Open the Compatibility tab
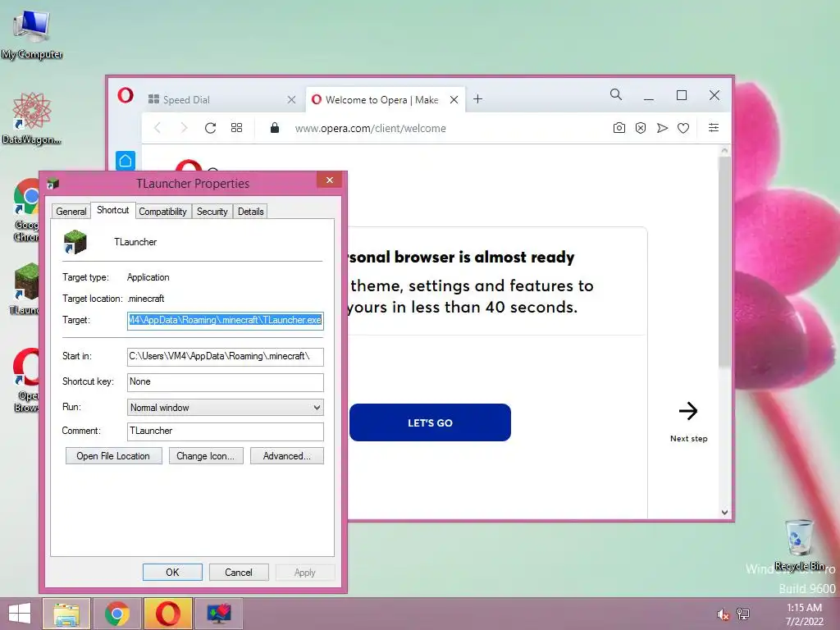 [x=163, y=212]
